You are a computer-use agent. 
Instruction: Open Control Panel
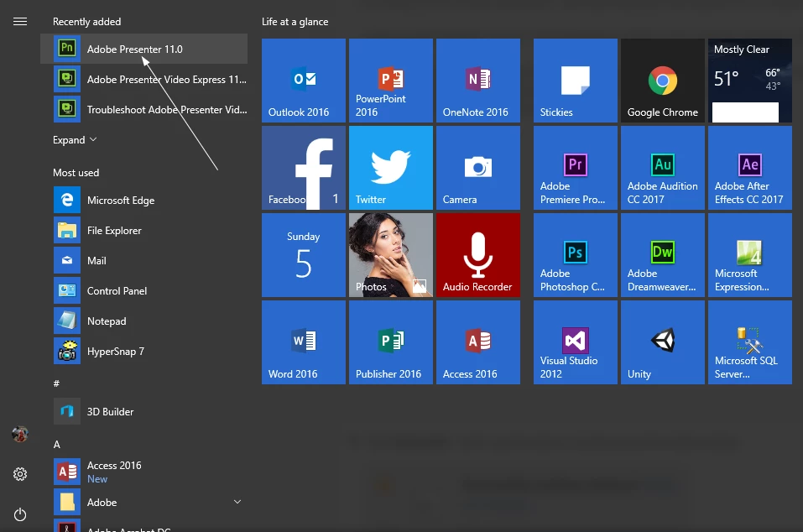click(x=143, y=291)
